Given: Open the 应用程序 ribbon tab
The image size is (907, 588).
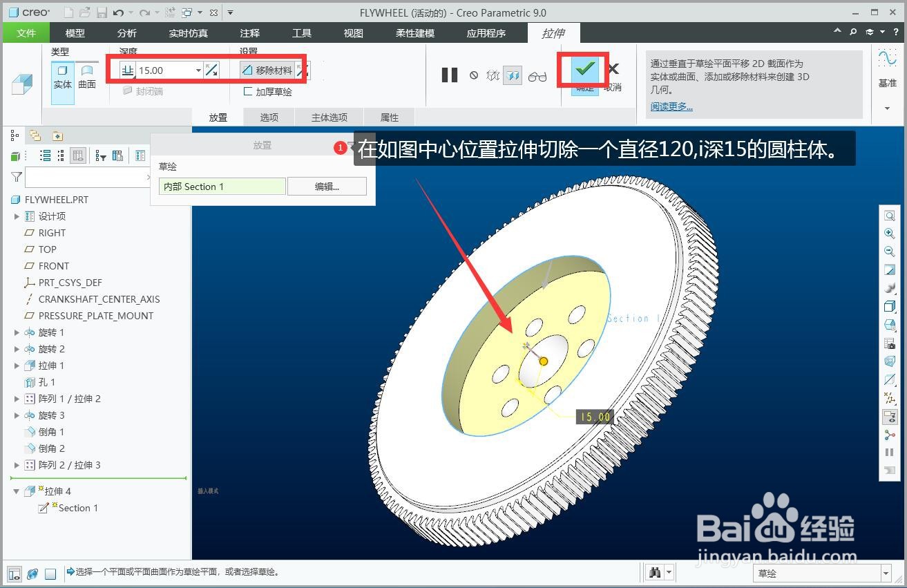Looking at the screenshot, I should (486, 32).
